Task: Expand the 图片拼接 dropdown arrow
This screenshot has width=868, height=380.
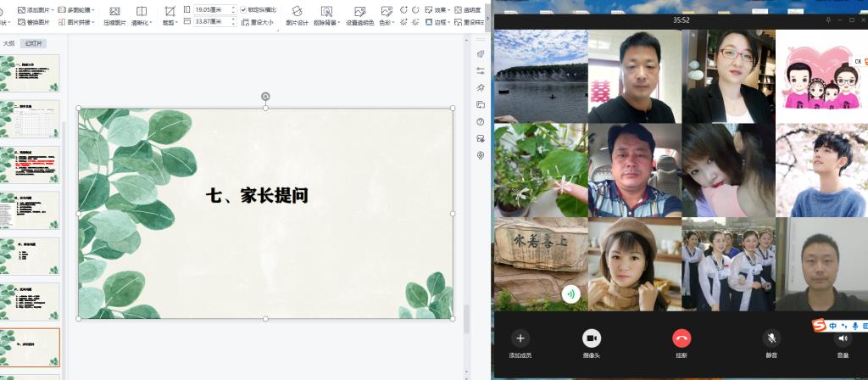Action: [x=93, y=22]
